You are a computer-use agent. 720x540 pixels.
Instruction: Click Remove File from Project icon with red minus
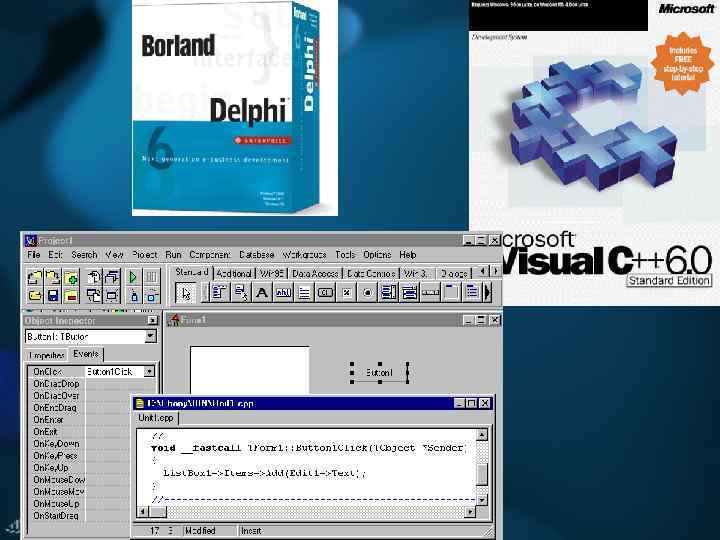coord(71,295)
